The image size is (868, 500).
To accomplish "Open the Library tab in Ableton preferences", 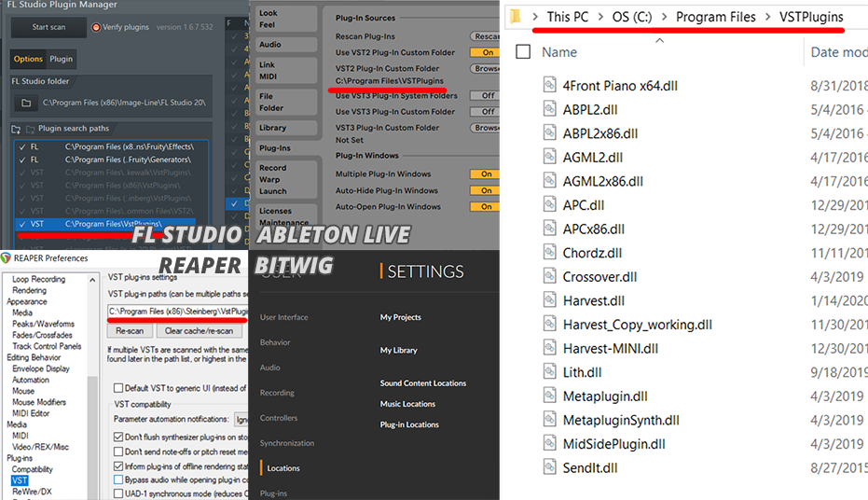I will tap(285, 128).
